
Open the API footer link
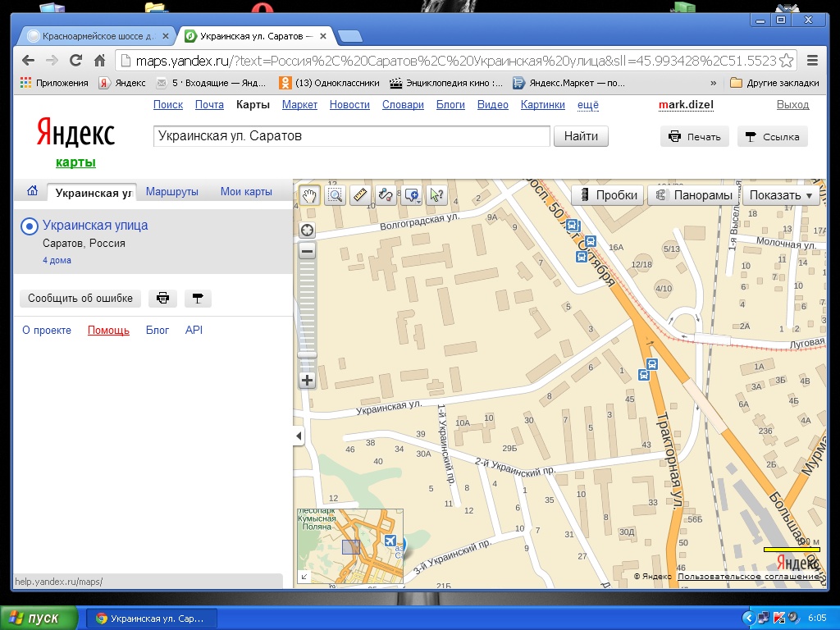[x=194, y=331]
